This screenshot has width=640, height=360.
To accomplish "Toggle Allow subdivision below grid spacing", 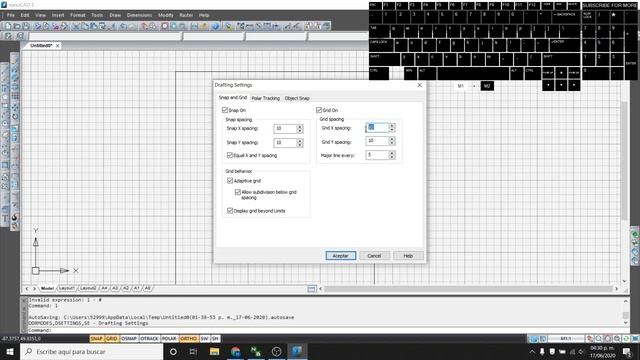I will point(238,192).
